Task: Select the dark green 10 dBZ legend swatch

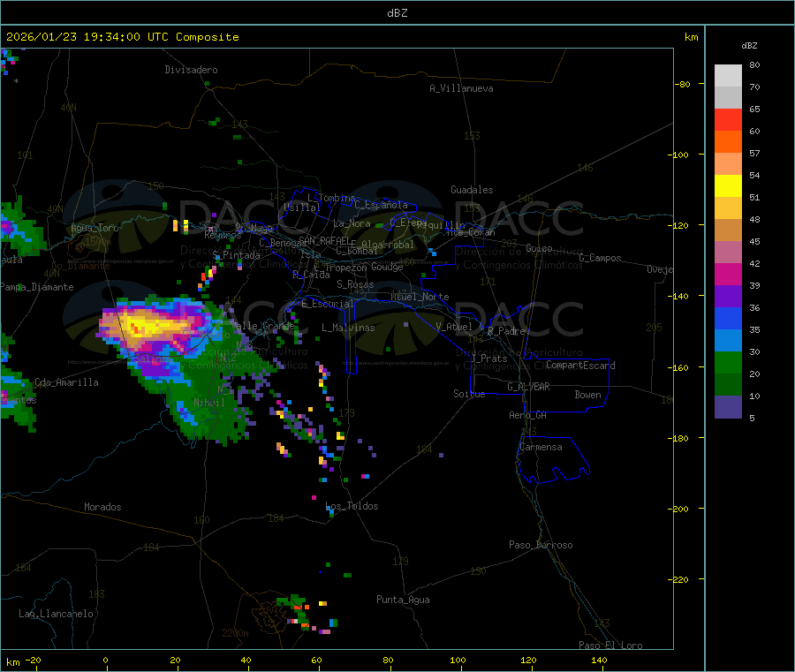Action: [x=728, y=385]
